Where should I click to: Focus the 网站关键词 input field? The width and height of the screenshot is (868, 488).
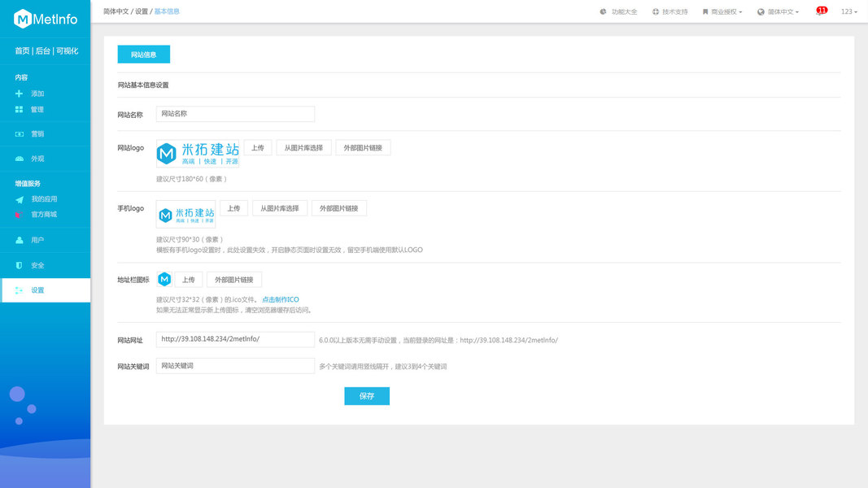click(235, 366)
